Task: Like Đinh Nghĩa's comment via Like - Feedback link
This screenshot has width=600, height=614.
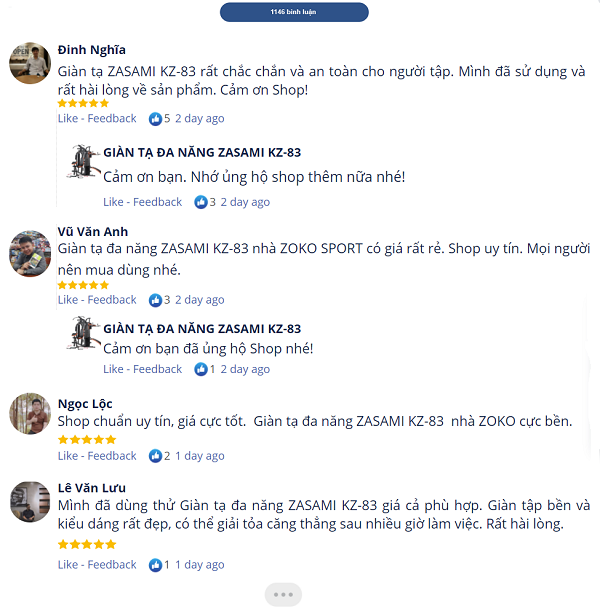Action: pos(97,118)
